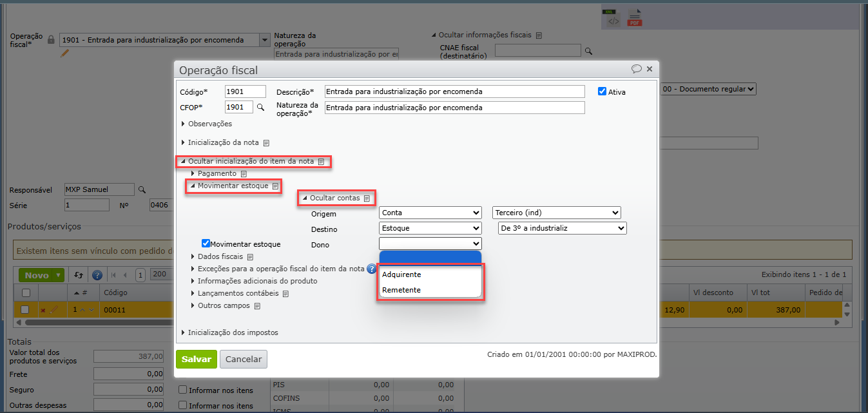Toggle the select-all checkbox in the grid header

tap(26, 293)
